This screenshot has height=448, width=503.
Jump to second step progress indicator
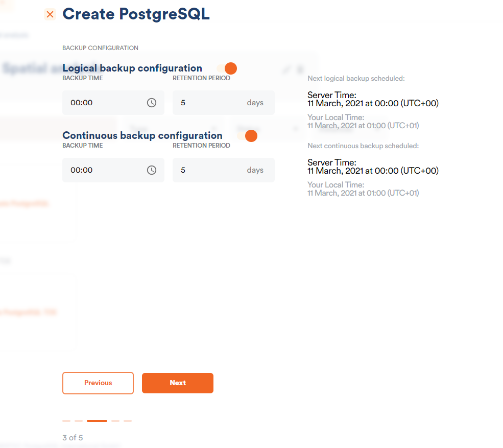tap(79, 421)
